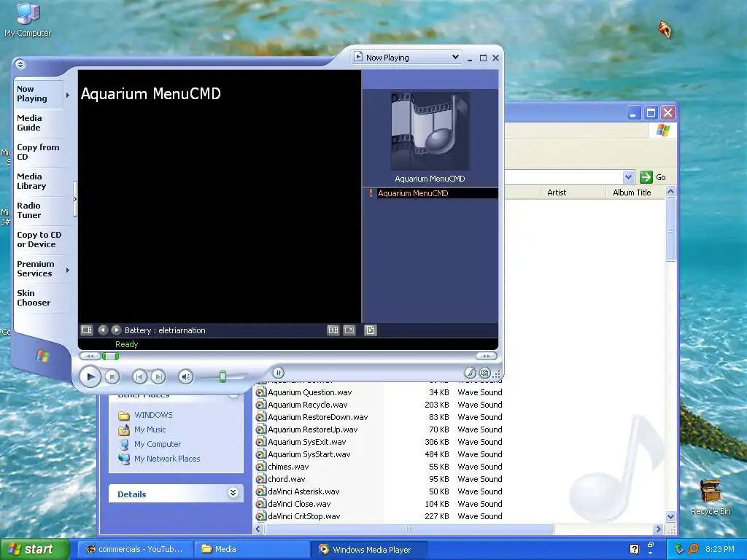
Task: Select Aquarium SysExit.wav file
Action: (307, 442)
